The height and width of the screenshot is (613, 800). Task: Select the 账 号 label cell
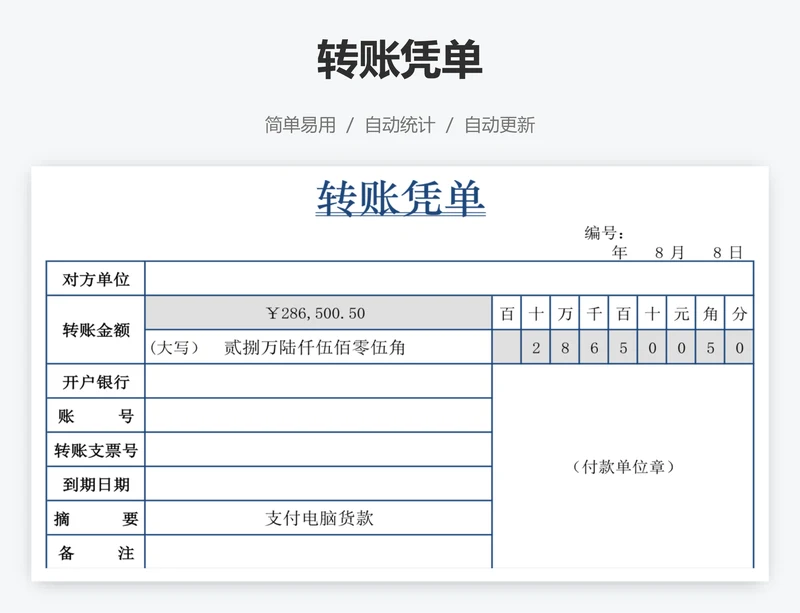96,415
